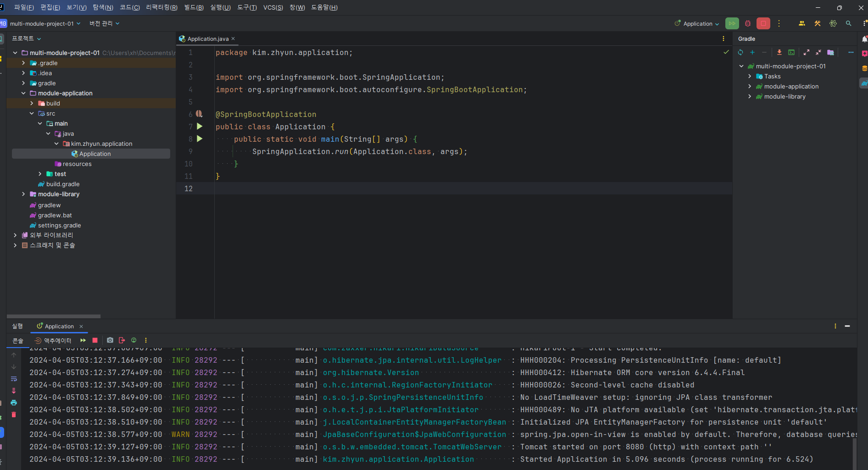Image resolution: width=868 pixels, height=470 pixels.
Task: Select the Application class in project tree
Action: point(91,154)
